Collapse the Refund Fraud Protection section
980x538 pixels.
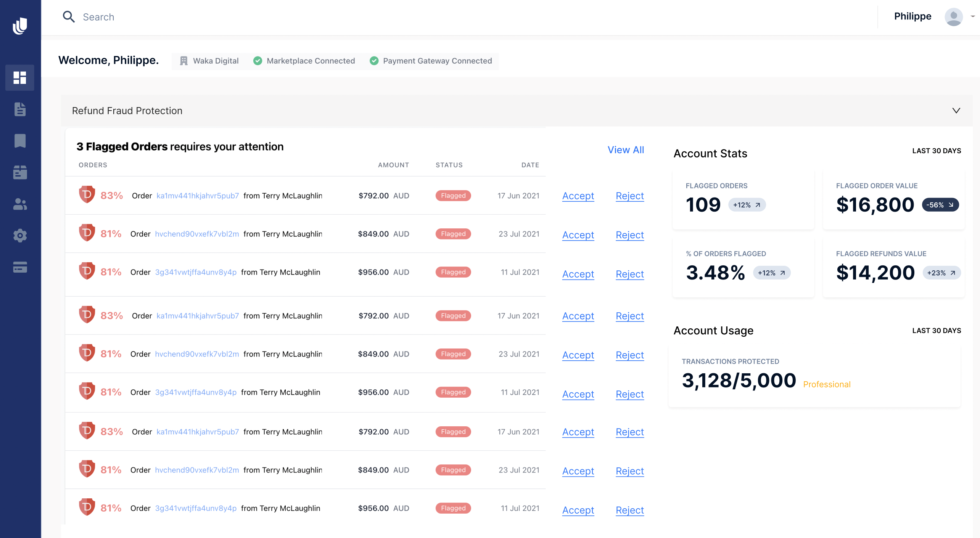pyautogui.click(x=956, y=111)
